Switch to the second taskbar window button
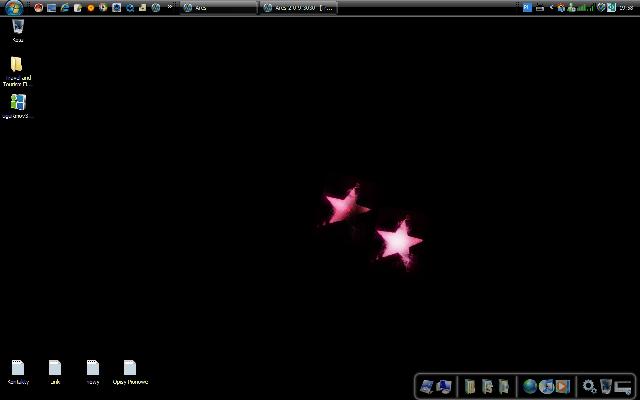This screenshot has width=640, height=400. tap(299, 7)
